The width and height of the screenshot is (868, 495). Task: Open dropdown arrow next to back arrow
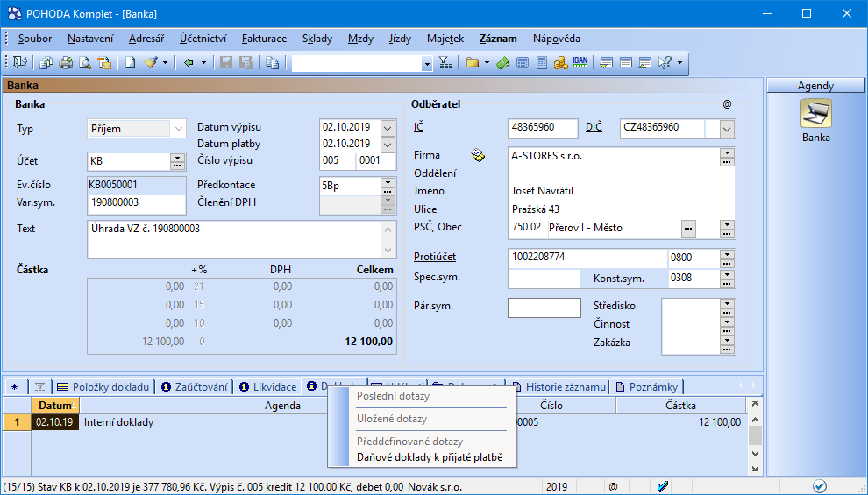203,62
